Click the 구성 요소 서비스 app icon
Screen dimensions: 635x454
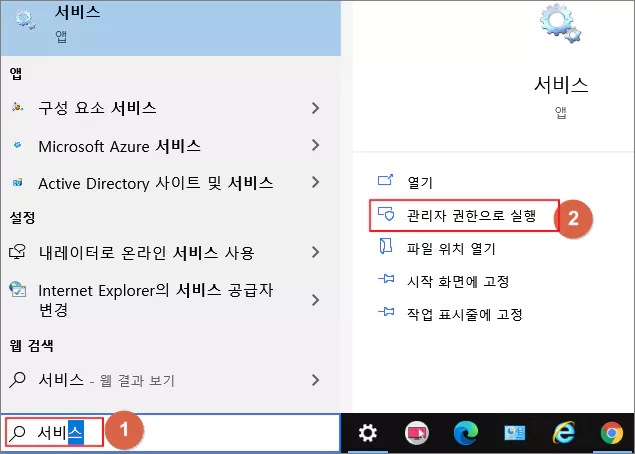coord(17,107)
